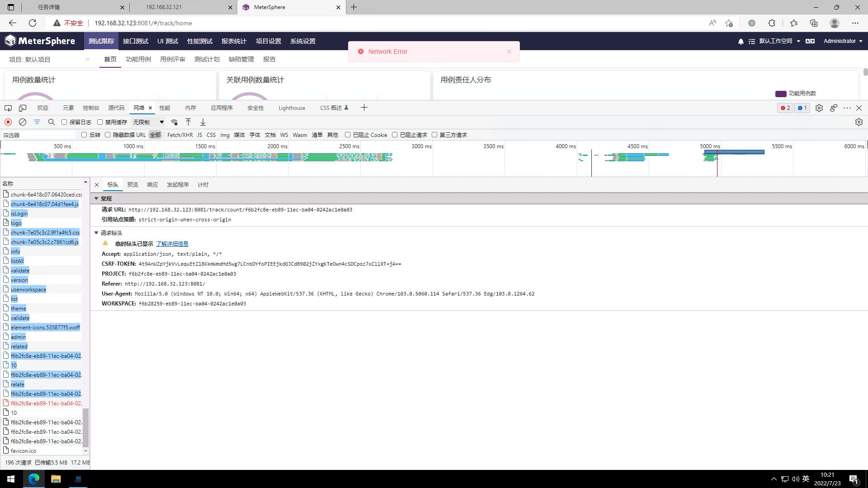Open the 无限制 throttling dropdown
This screenshot has height=488, width=868.
[148, 122]
